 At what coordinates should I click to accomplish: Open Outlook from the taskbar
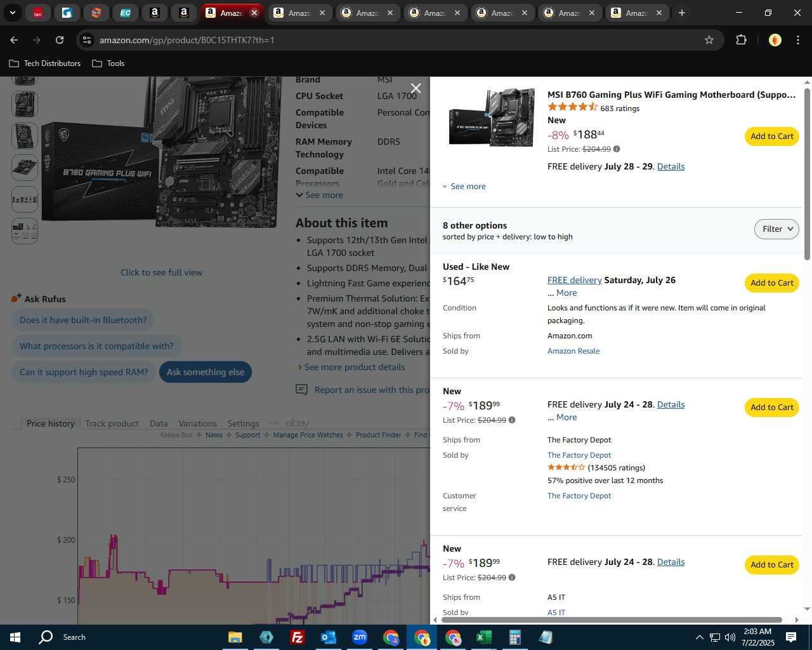pyautogui.click(x=328, y=637)
